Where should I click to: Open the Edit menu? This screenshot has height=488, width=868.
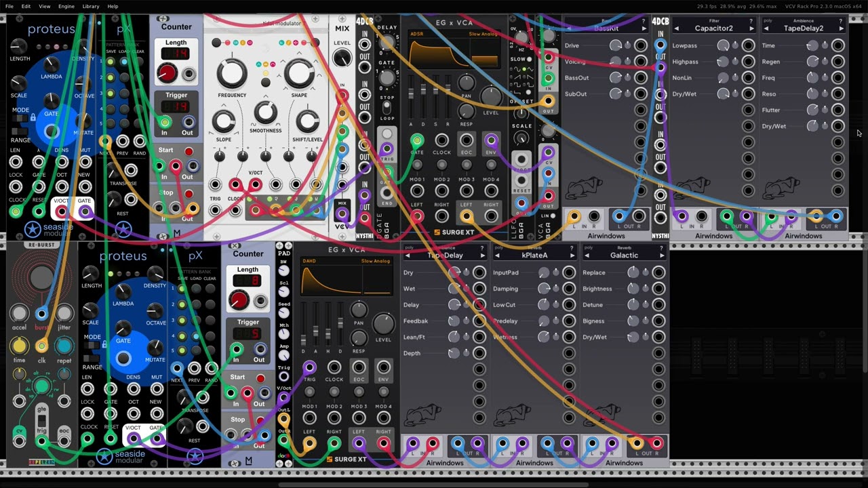pyautogui.click(x=26, y=6)
